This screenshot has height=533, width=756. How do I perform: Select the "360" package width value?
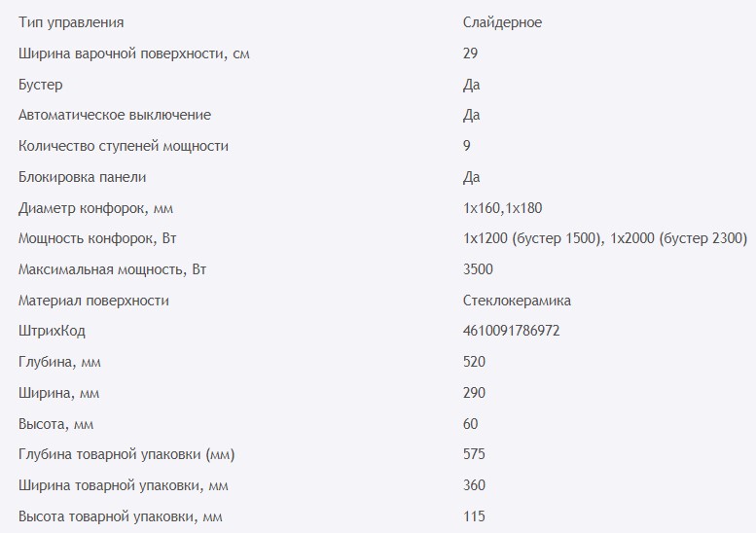(475, 485)
